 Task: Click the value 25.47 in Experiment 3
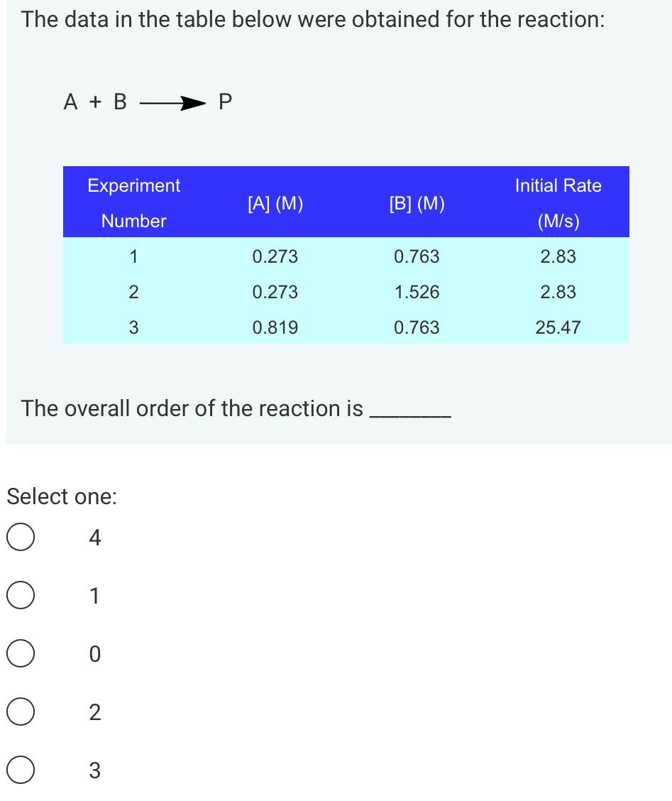pos(558,327)
